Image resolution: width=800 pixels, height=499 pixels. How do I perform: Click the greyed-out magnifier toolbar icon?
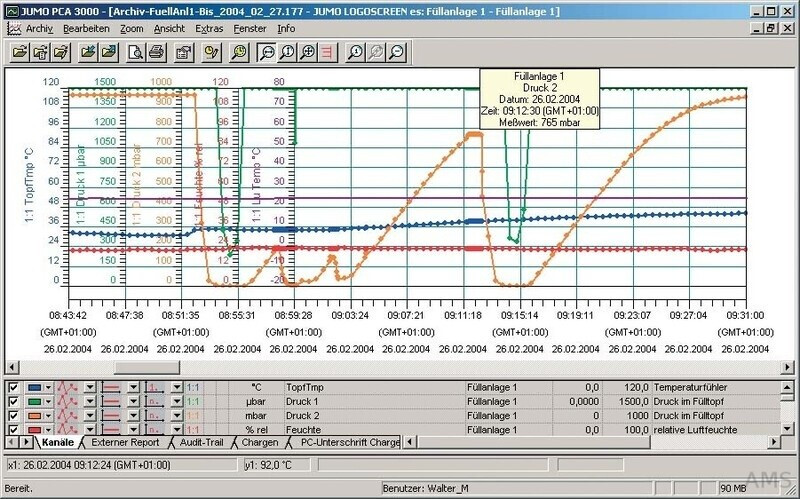[376, 52]
